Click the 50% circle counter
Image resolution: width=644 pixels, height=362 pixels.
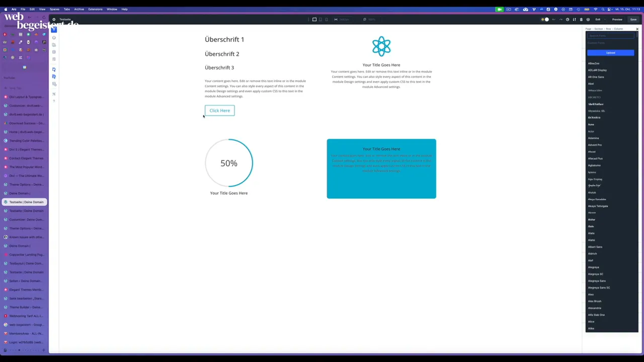coord(229,163)
